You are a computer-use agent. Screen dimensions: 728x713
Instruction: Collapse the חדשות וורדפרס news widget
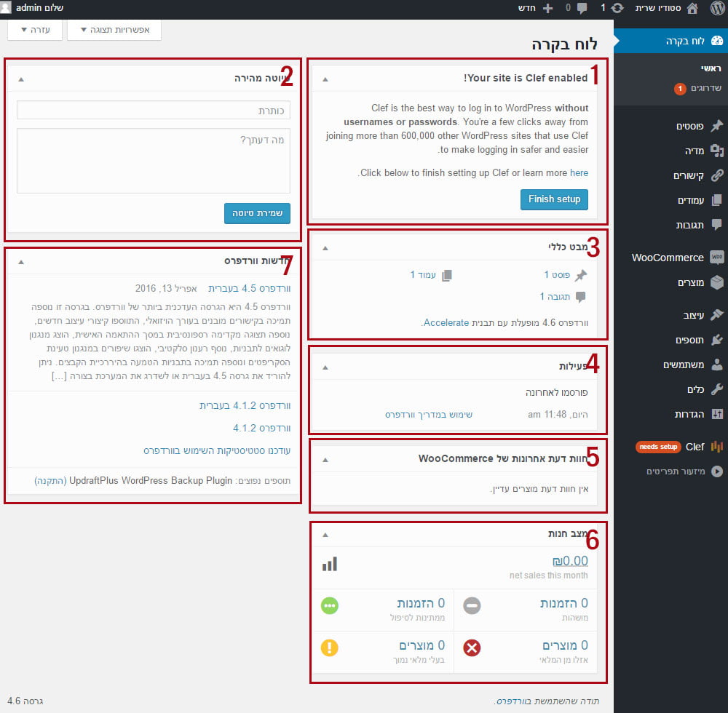pos(21,262)
